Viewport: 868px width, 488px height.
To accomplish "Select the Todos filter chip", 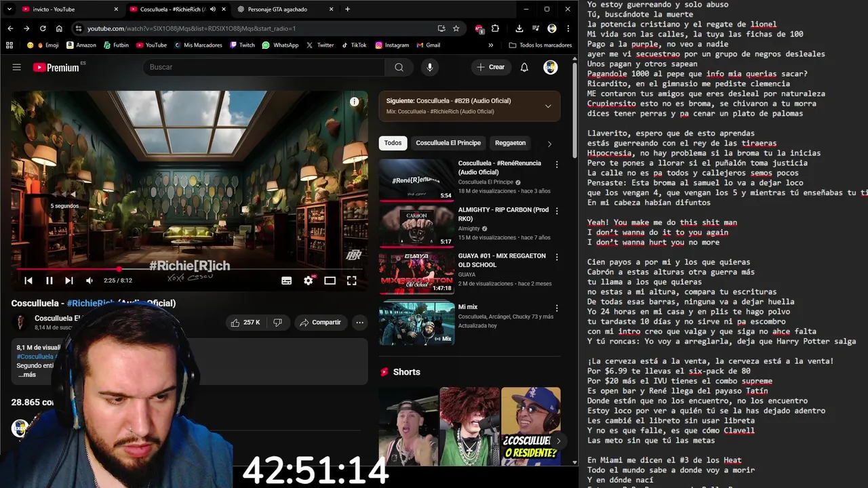I will pyautogui.click(x=393, y=143).
